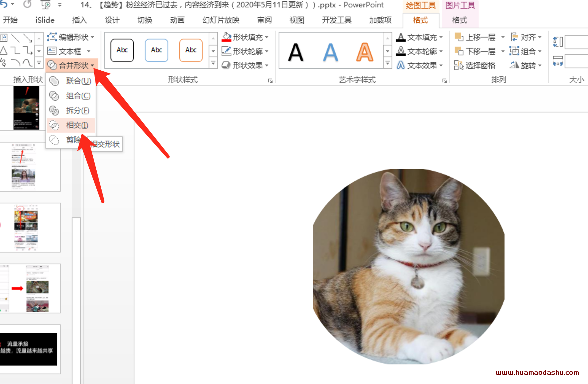Open WordArt Styles dialog launcher
The image size is (588, 384).
(444, 81)
